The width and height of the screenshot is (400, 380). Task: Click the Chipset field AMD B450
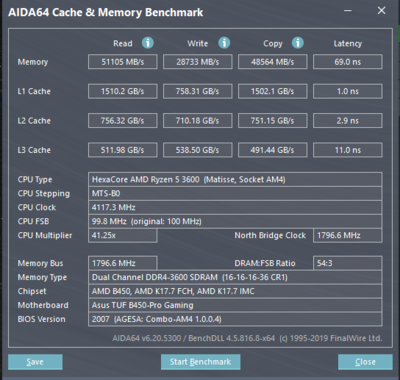click(x=235, y=291)
